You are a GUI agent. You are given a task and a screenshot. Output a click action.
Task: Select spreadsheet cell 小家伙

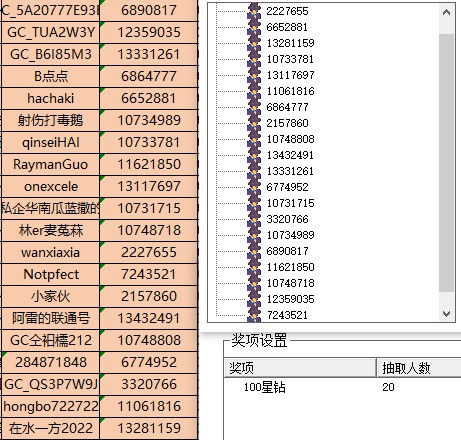click(51, 296)
